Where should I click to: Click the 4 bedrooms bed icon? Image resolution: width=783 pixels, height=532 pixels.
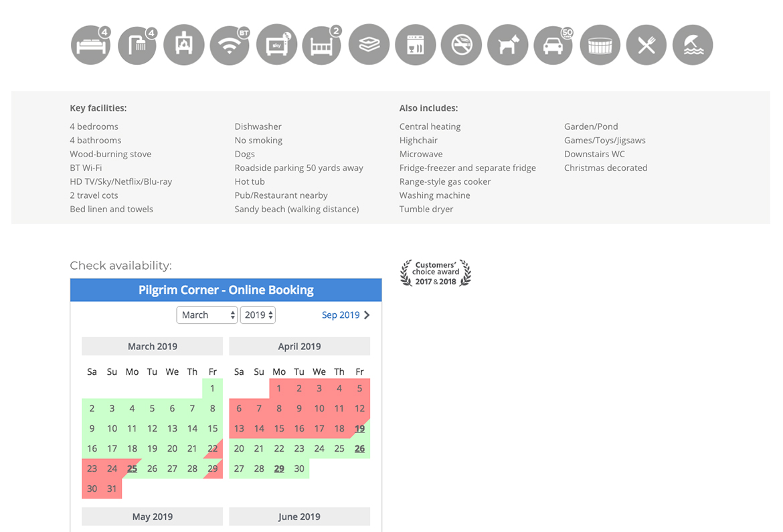pos(90,46)
